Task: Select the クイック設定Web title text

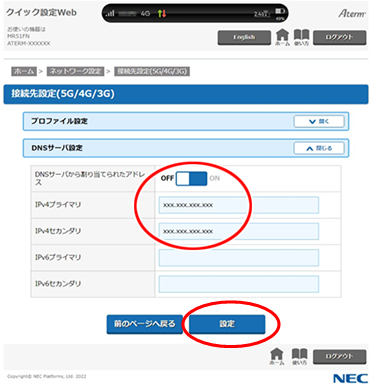Action: coord(42,12)
